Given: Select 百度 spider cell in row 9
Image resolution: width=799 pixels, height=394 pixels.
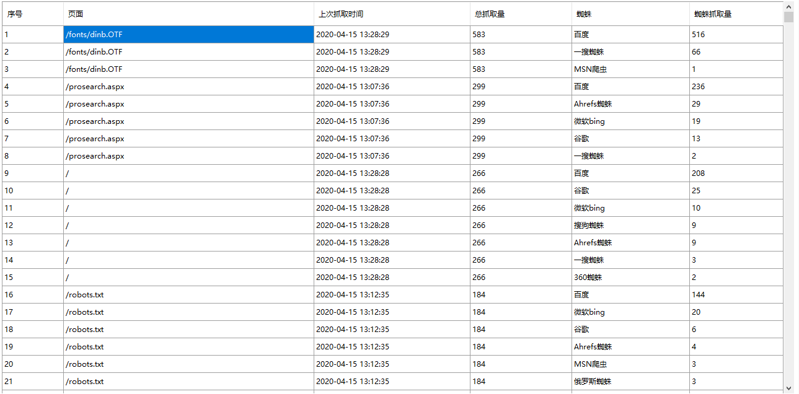Looking at the screenshot, I should [x=630, y=173].
